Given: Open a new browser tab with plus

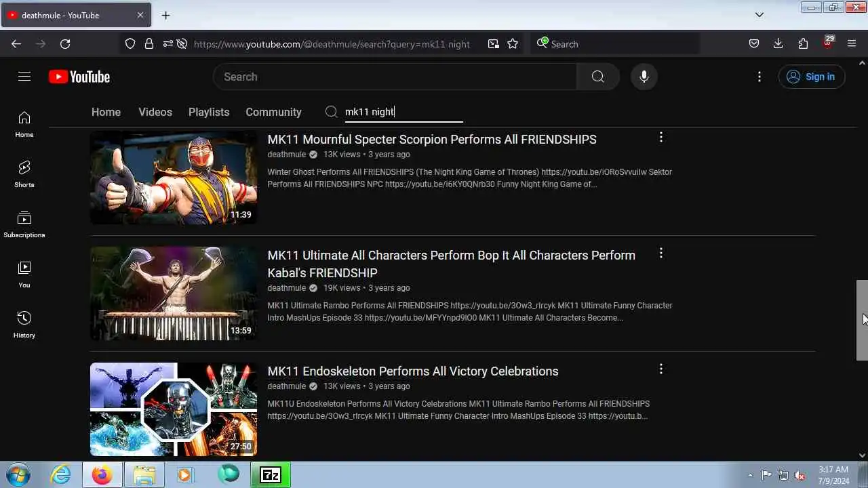Looking at the screenshot, I should point(165,15).
